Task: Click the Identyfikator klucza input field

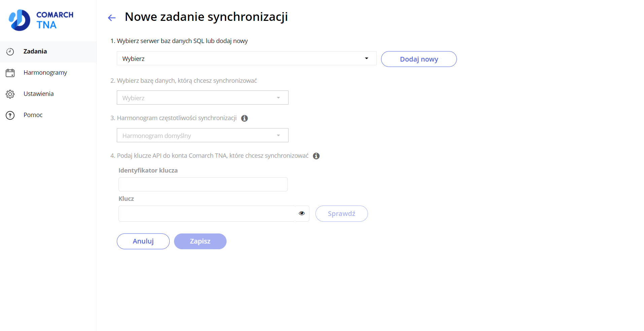Action: [x=203, y=184]
